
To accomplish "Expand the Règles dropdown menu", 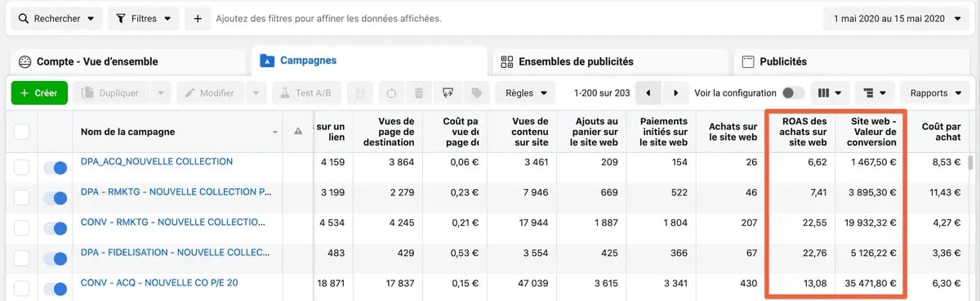I will [x=525, y=93].
